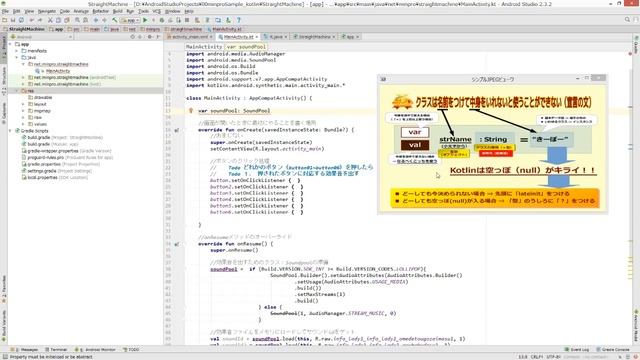Click the override gutter icon beside onCreate
Screen dimensions: 640x360
pos(177,130)
